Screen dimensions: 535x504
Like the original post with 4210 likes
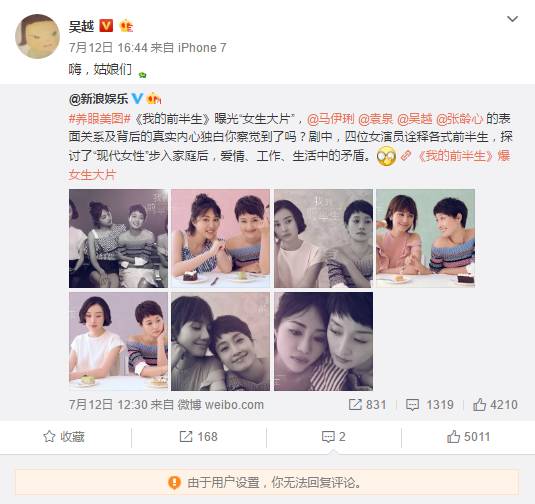coord(495,405)
